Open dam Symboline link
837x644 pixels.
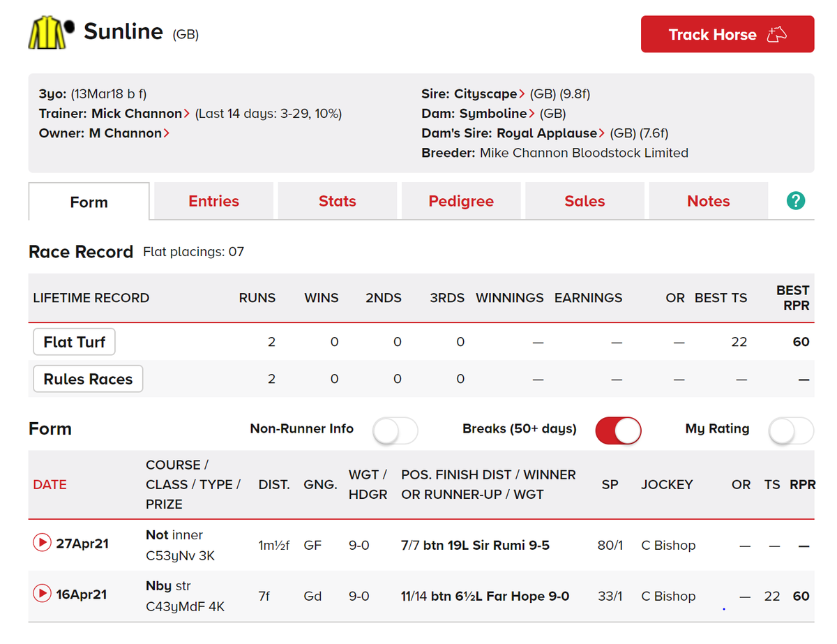coord(497,113)
